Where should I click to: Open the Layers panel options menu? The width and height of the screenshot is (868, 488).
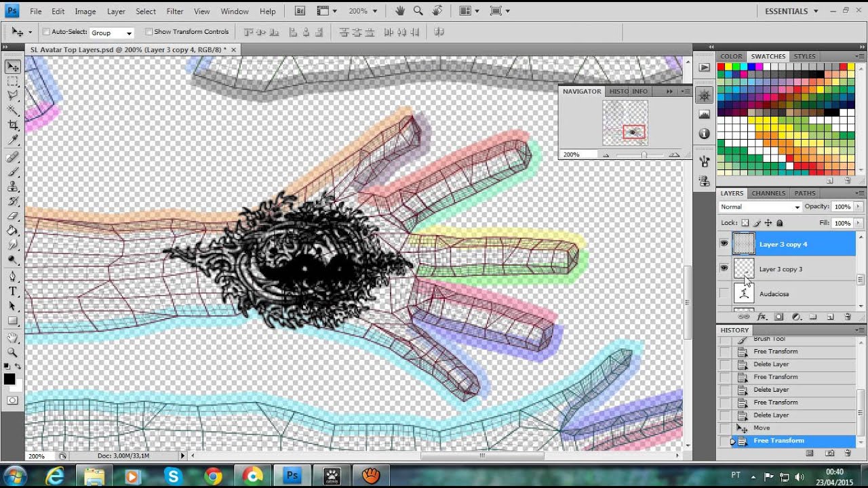point(859,193)
